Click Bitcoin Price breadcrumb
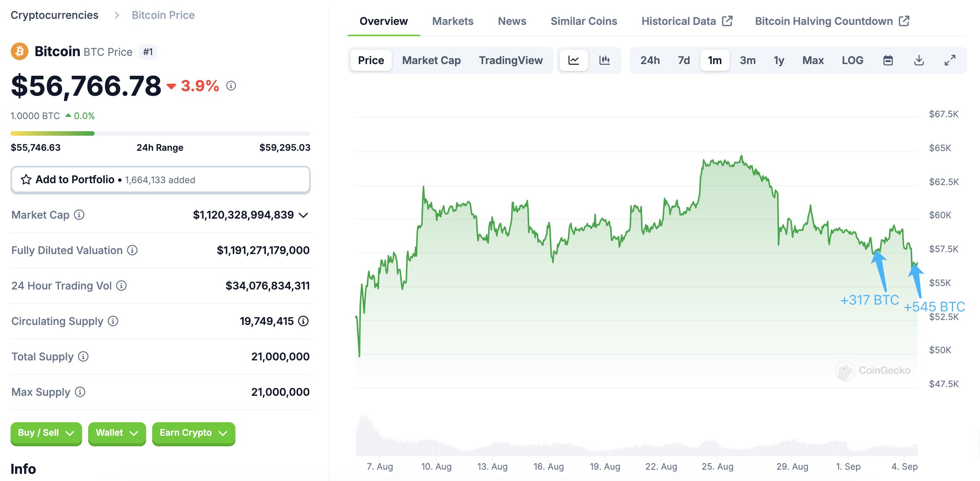 coord(163,15)
